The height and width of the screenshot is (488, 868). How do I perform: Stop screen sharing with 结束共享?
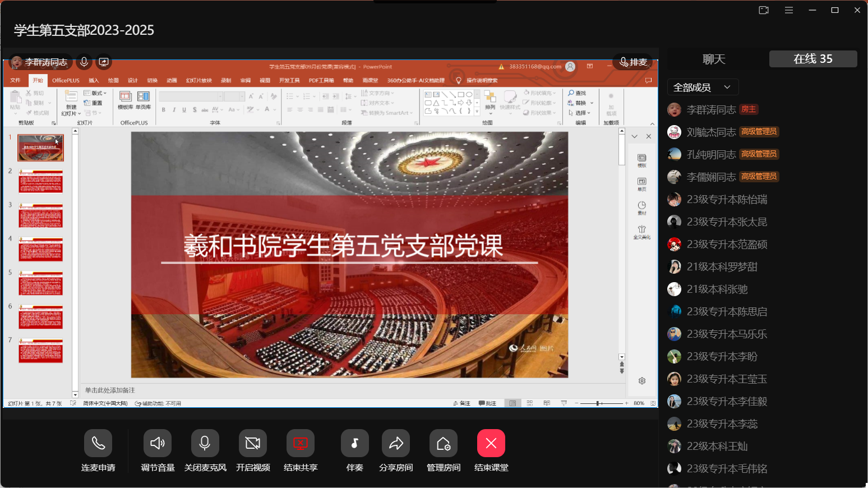[301, 444]
